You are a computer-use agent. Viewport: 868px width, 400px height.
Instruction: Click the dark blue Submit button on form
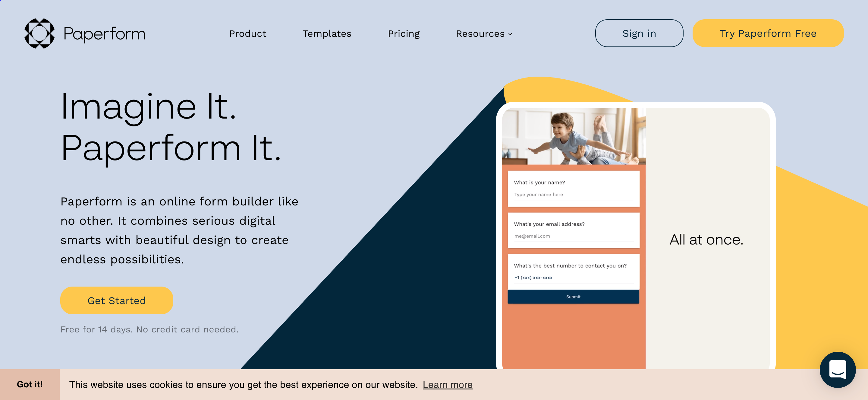click(x=573, y=297)
